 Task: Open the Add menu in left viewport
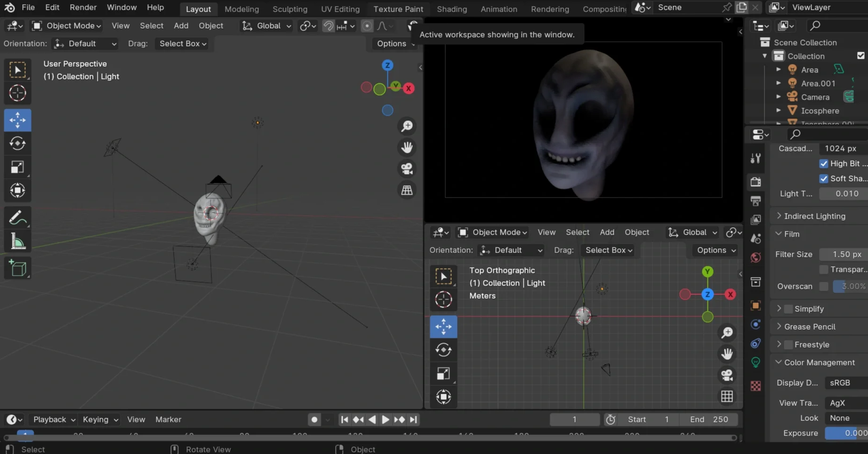[181, 26]
